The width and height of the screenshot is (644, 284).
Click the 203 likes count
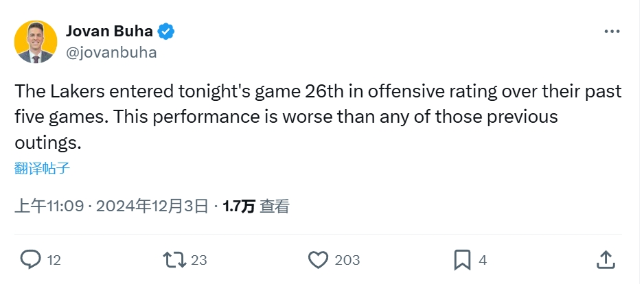[347, 260]
